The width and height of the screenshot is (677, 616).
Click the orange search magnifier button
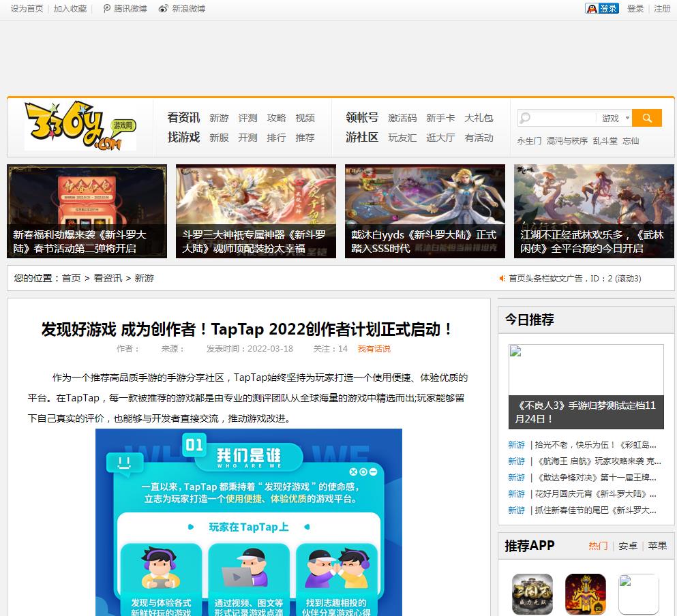point(647,118)
